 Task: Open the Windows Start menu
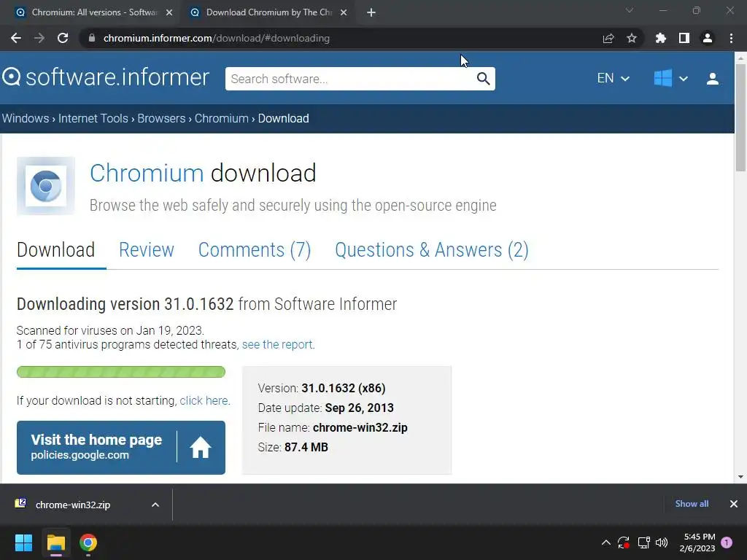pyautogui.click(x=23, y=542)
